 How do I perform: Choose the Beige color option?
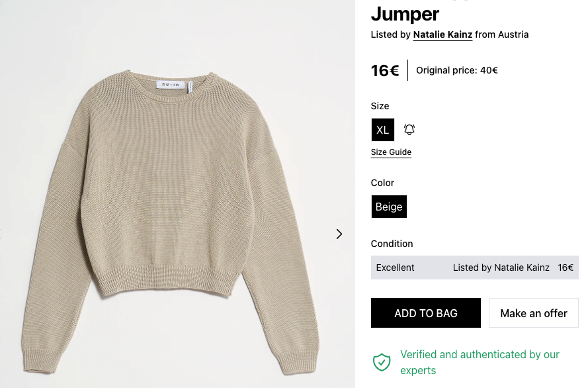(389, 207)
